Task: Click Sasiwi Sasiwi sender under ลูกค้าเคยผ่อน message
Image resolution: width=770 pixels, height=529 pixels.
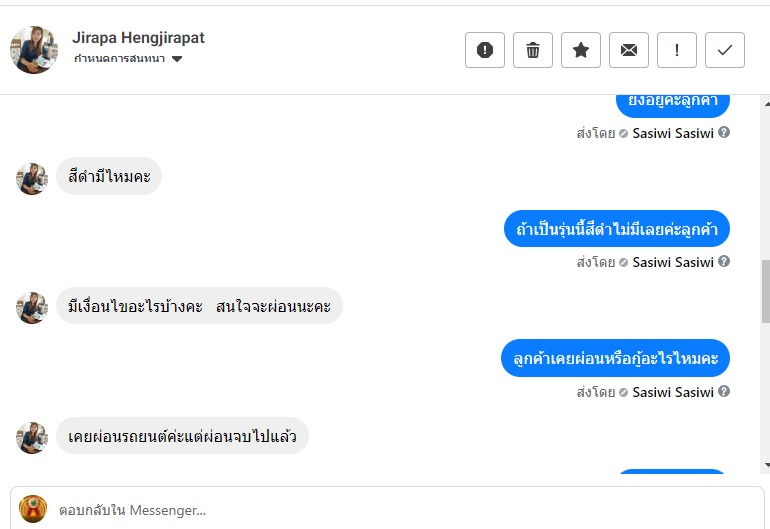Action: pos(673,392)
